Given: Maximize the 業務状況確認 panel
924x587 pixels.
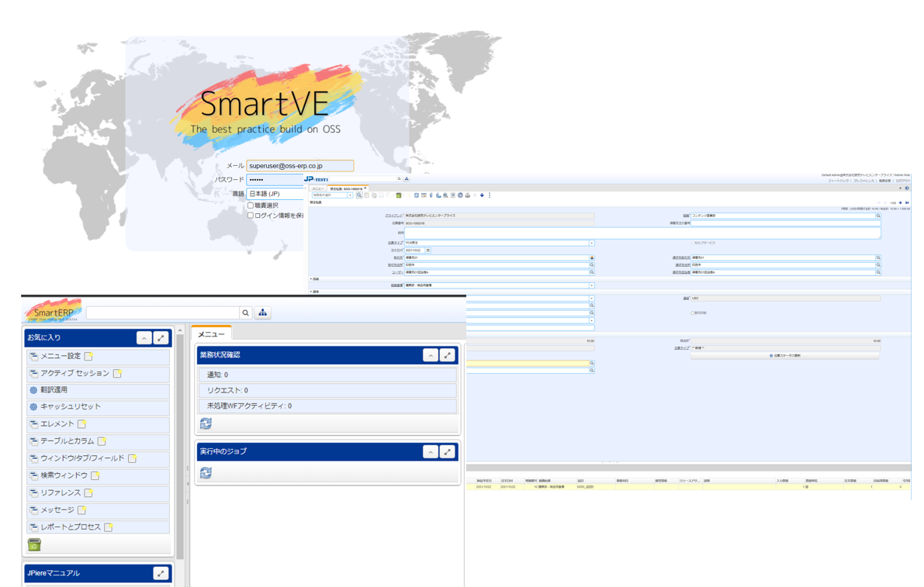Looking at the screenshot, I should pyautogui.click(x=448, y=355).
